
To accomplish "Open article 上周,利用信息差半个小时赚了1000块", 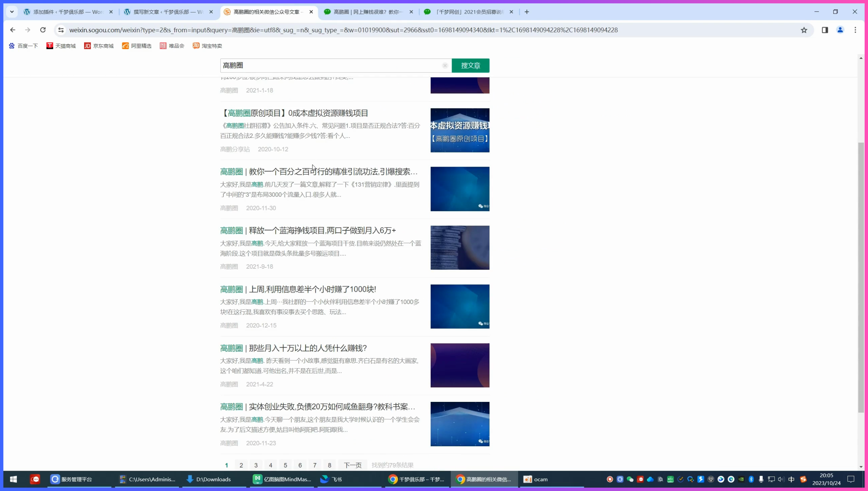I will point(298,289).
